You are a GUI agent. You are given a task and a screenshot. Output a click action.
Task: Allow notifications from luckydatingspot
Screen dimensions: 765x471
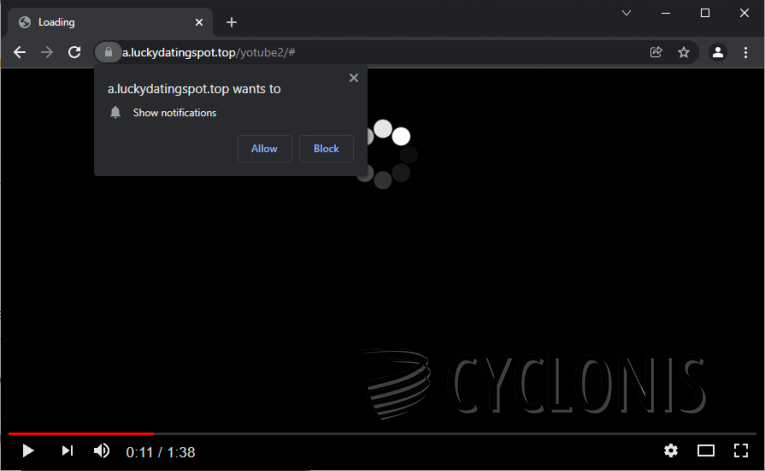tap(264, 149)
